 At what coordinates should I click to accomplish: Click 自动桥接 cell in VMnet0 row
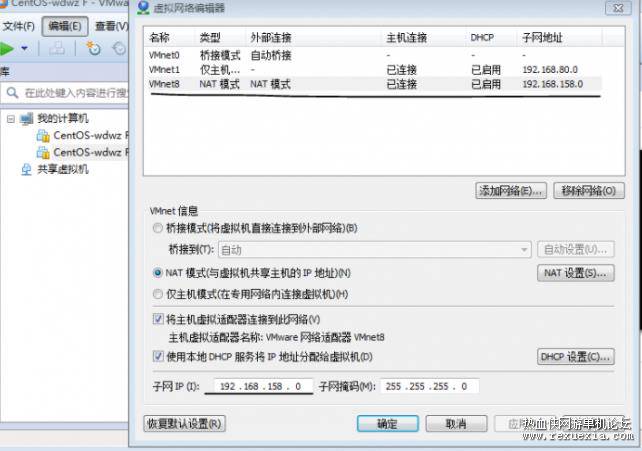271,55
